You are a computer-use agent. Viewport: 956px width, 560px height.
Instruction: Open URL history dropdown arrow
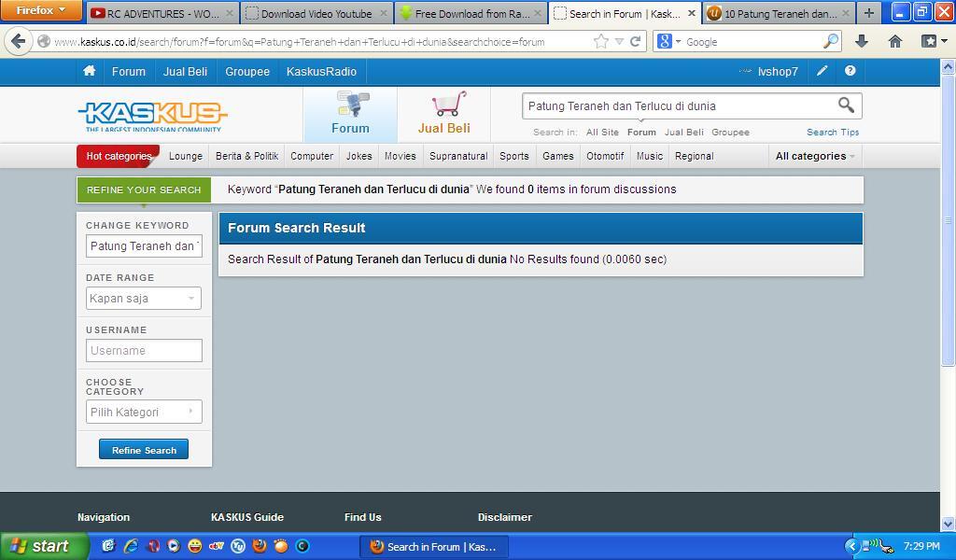619,41
